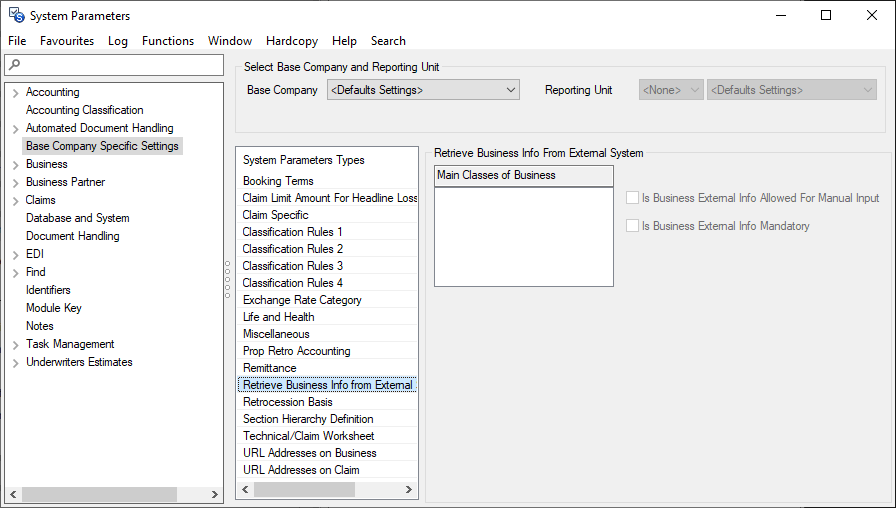Screen dimensions: 896x508
Task: Click the Main Classes of Business column header
Action: point(523,175)
